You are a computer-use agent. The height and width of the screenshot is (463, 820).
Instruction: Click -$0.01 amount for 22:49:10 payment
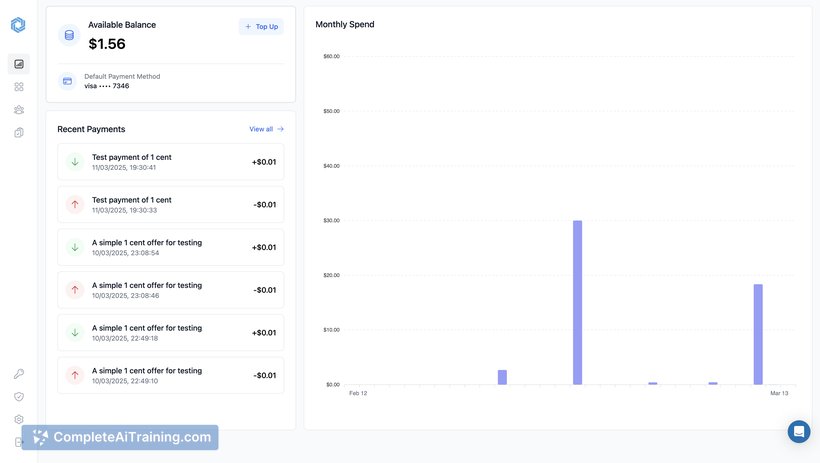coord(265,375)
